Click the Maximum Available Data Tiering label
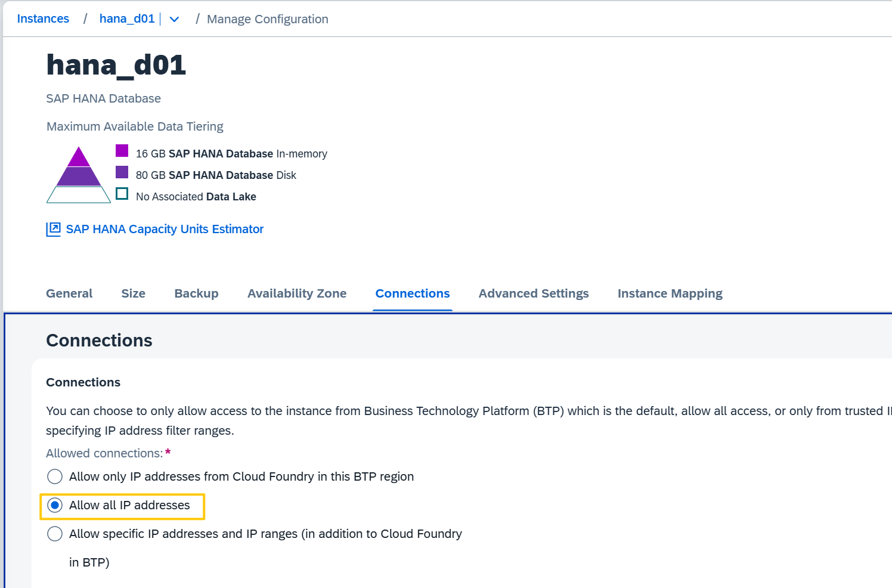The image size is (892, 588). [135, 126]
